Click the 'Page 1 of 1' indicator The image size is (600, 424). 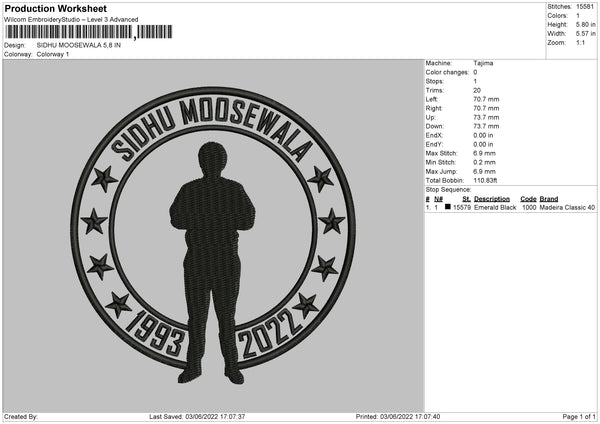[x=579, y=417]
